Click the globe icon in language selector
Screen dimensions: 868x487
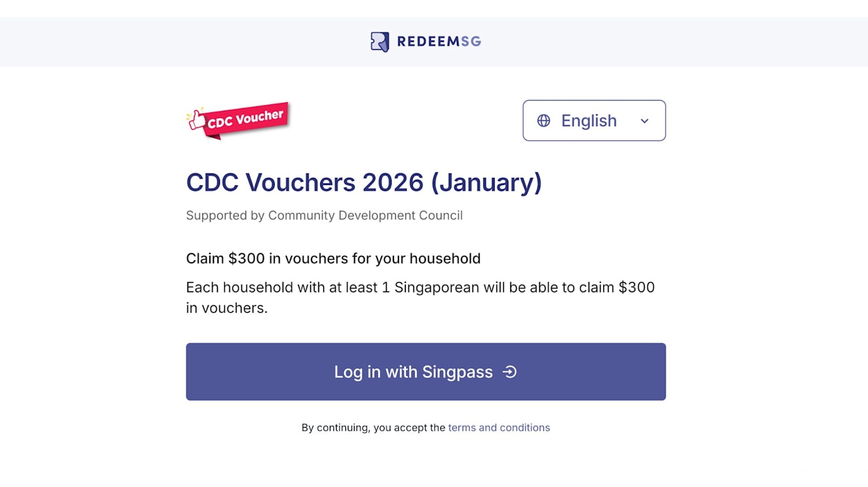pos(544,121)
